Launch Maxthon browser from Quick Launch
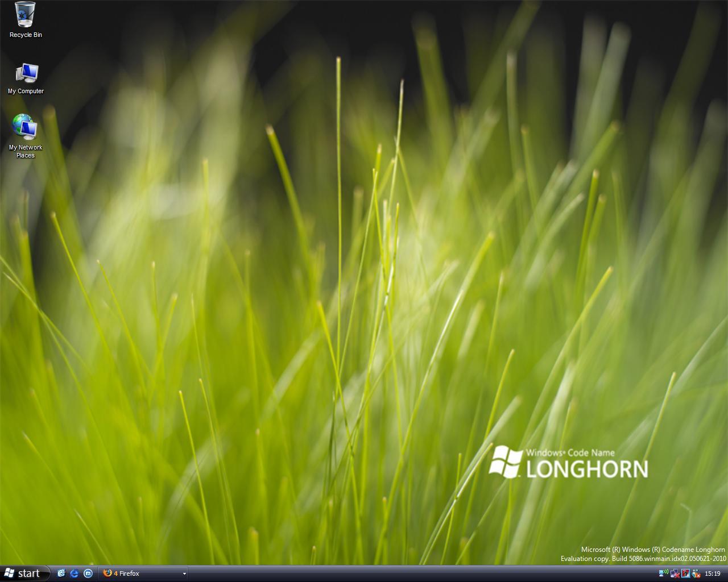 click(88, 573)
